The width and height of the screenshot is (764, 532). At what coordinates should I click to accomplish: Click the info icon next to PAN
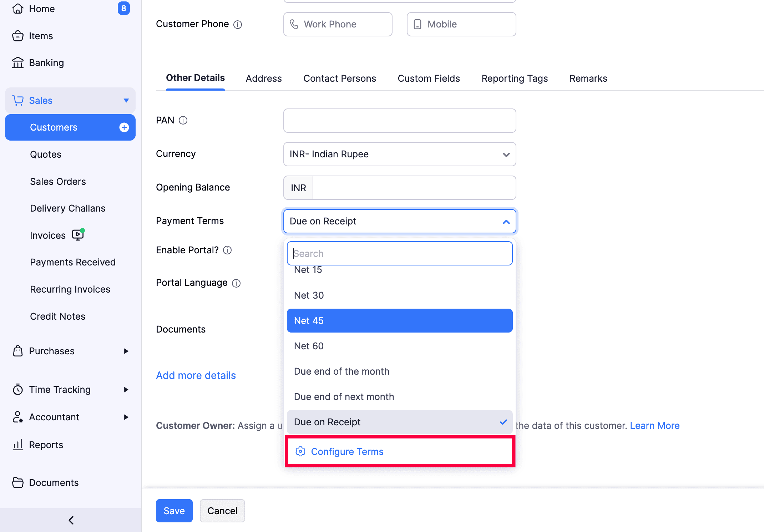[x=183, y=120]
